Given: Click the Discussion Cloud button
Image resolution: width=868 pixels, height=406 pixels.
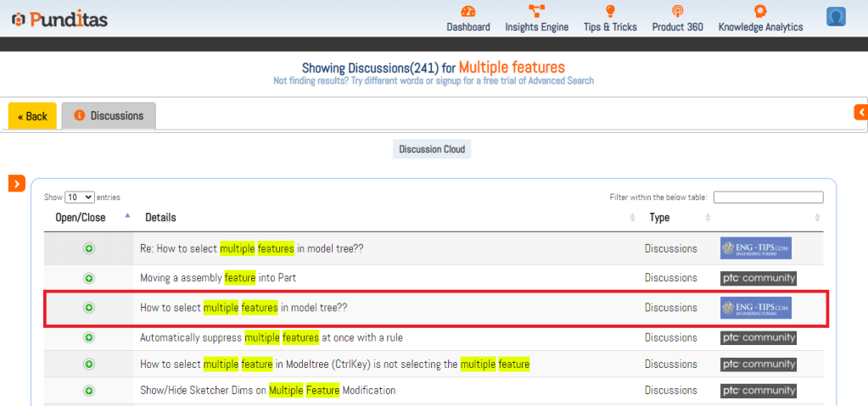Looking at the screenshot, I should pos(432,149).
